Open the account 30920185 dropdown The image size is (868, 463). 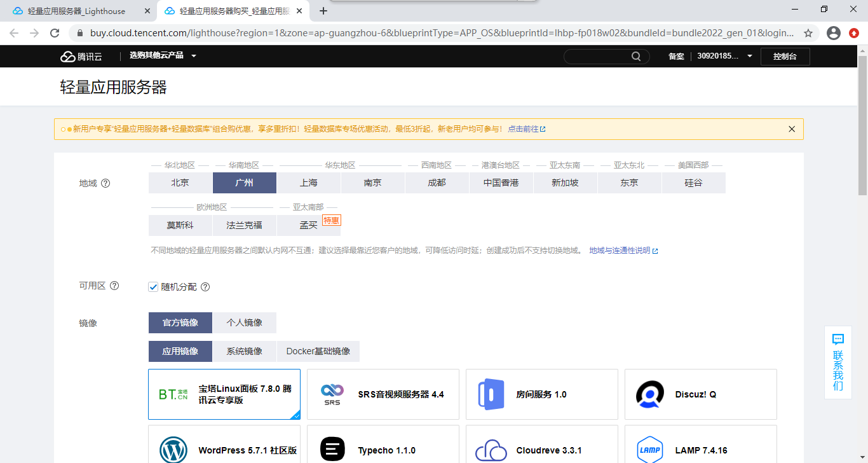click(724, 56)
